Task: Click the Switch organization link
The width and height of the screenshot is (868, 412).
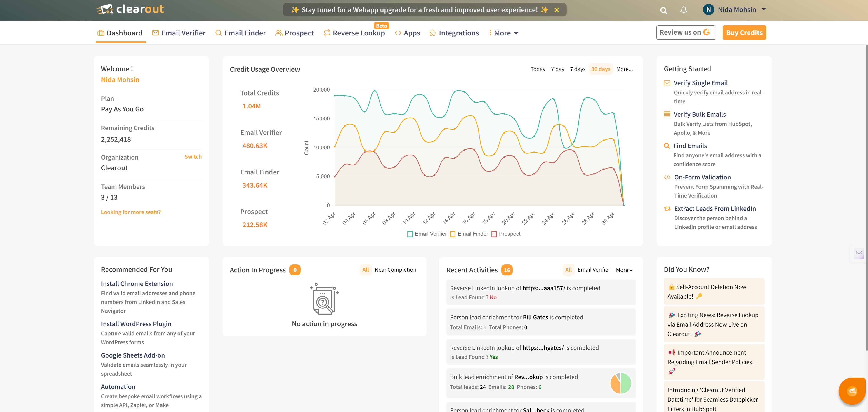Action: (193, 157)
